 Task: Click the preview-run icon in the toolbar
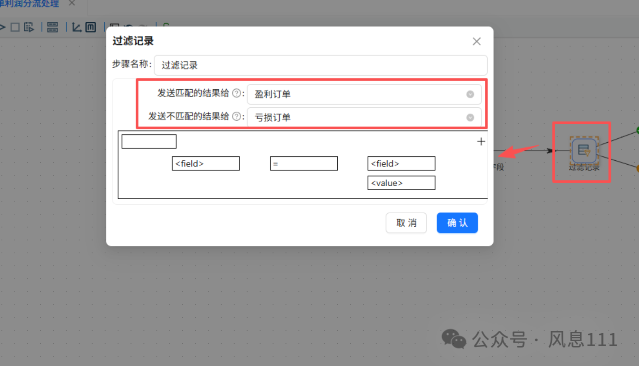(29, 27)
